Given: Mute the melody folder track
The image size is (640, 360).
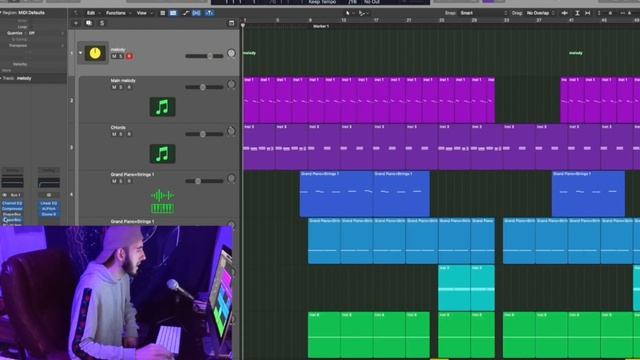Looking at the screenshot, I should (x=114, y=56).
